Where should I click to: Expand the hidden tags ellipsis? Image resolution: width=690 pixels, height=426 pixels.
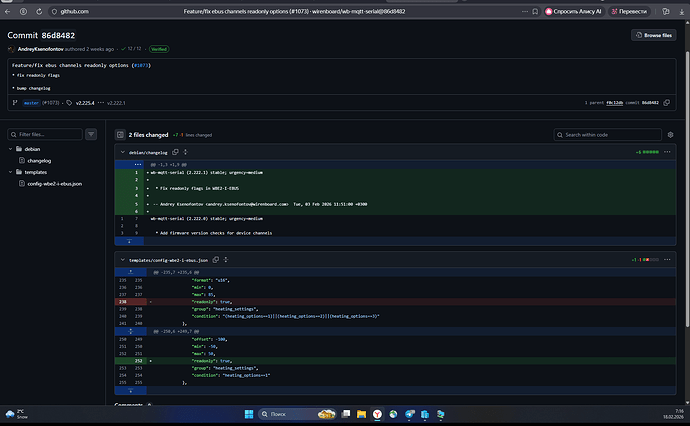[x=101, y=103]
